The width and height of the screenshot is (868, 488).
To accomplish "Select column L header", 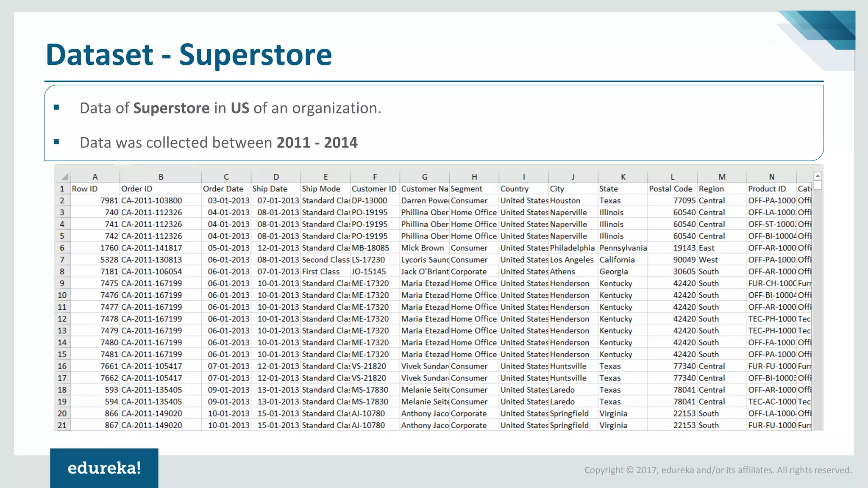I will [673, 177].
